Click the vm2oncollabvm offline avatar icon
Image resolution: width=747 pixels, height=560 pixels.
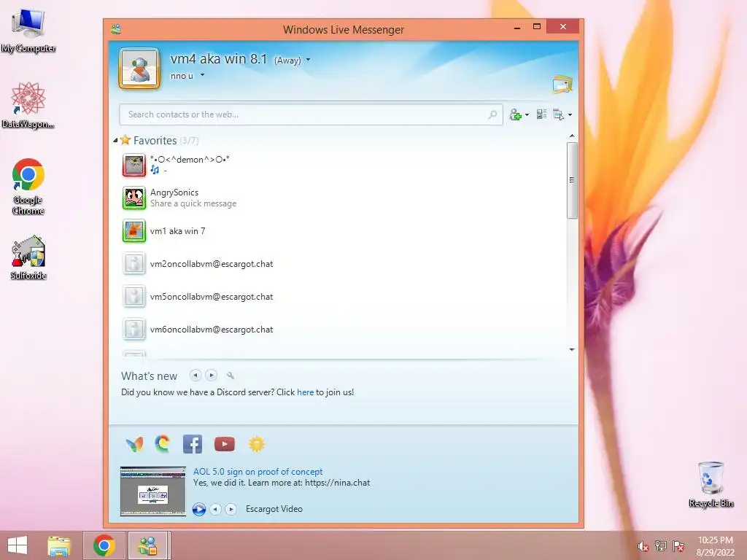click(134, 264)
